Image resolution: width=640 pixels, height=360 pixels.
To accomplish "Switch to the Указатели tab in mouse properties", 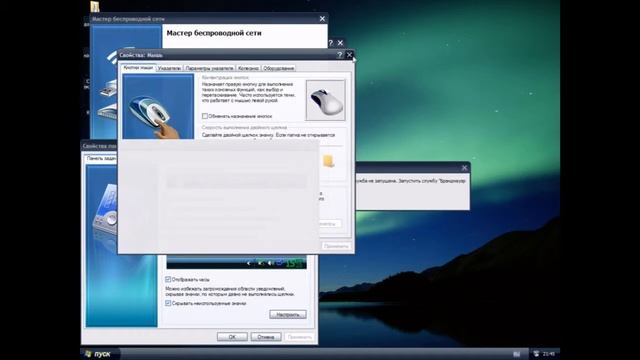I will click(x=169, y=68).
